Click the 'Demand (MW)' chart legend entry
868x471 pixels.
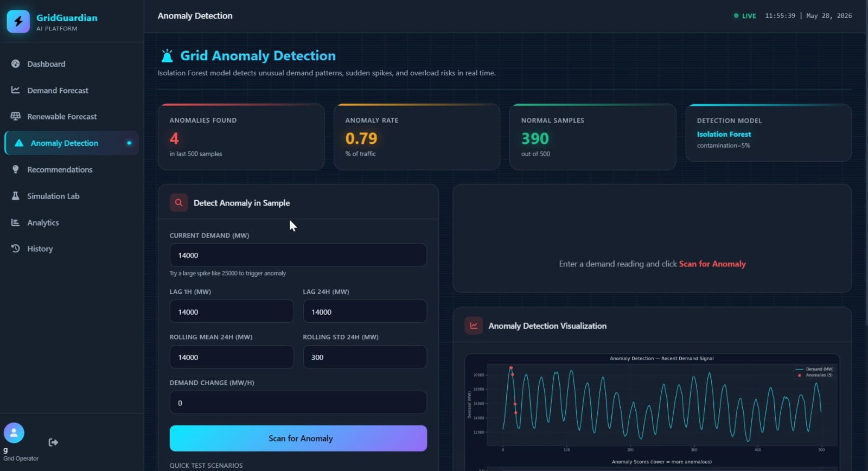pyautogui.click(x=814, y=369)
